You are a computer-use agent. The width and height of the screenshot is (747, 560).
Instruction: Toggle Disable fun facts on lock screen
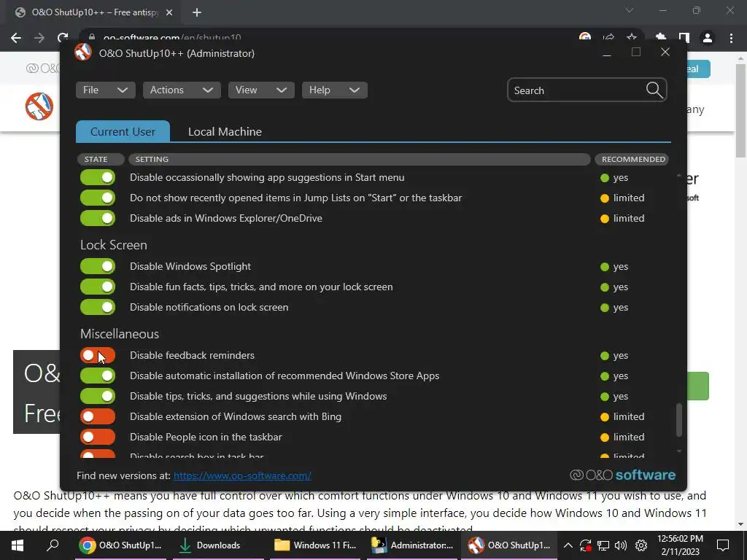point(98,287)
